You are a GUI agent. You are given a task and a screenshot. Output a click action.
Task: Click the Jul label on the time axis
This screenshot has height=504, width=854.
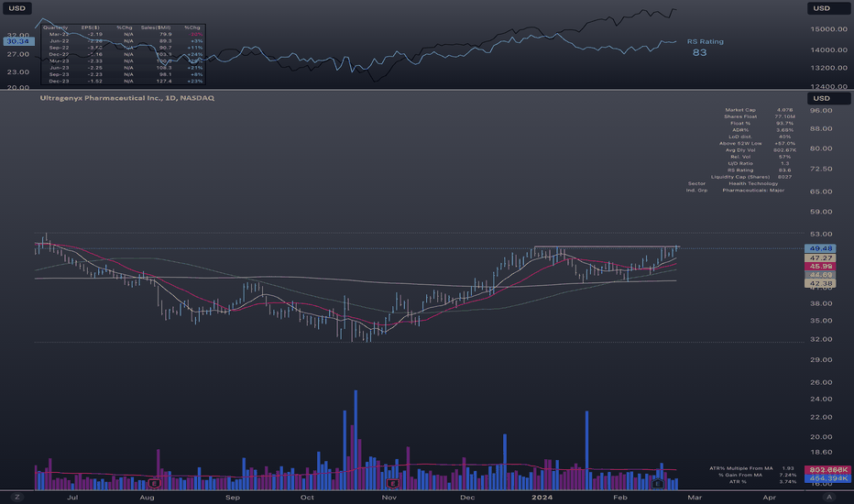[x=71, y=497]
